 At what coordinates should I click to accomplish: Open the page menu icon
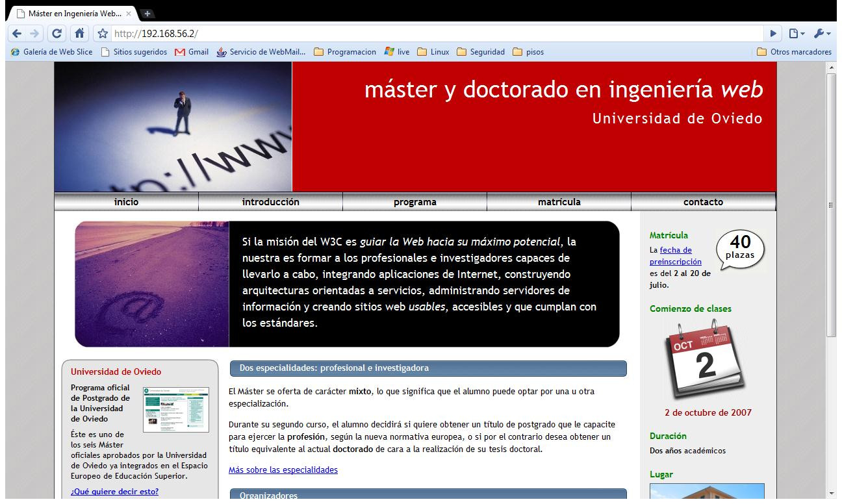tap(797, 33)
